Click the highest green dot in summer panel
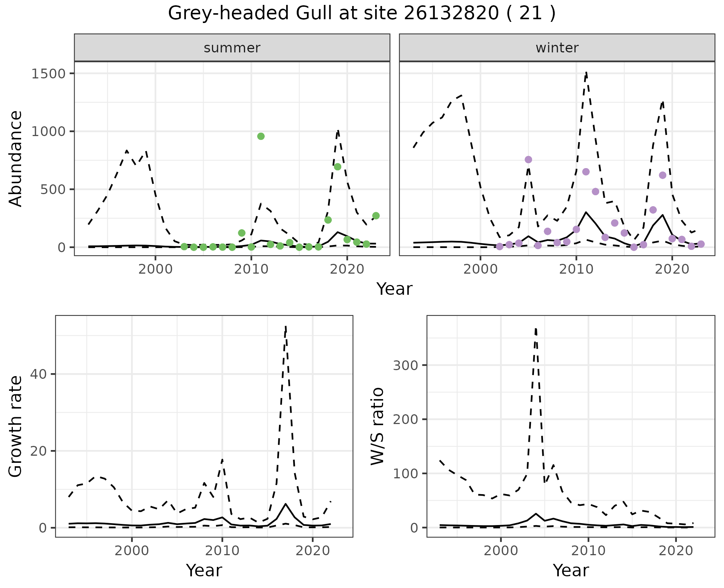The image size is (724, 588). pos(261,136)
